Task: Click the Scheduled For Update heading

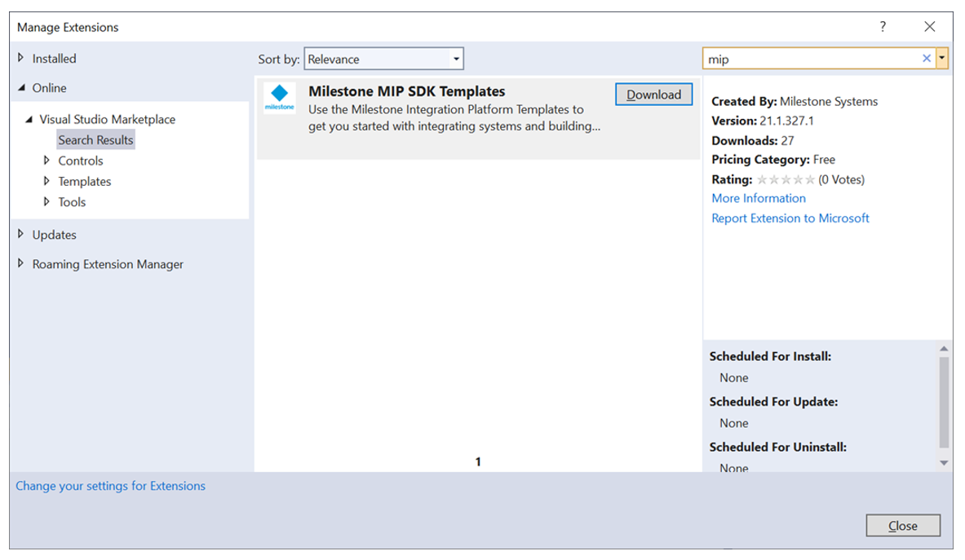Action: (x=773, y=402)
